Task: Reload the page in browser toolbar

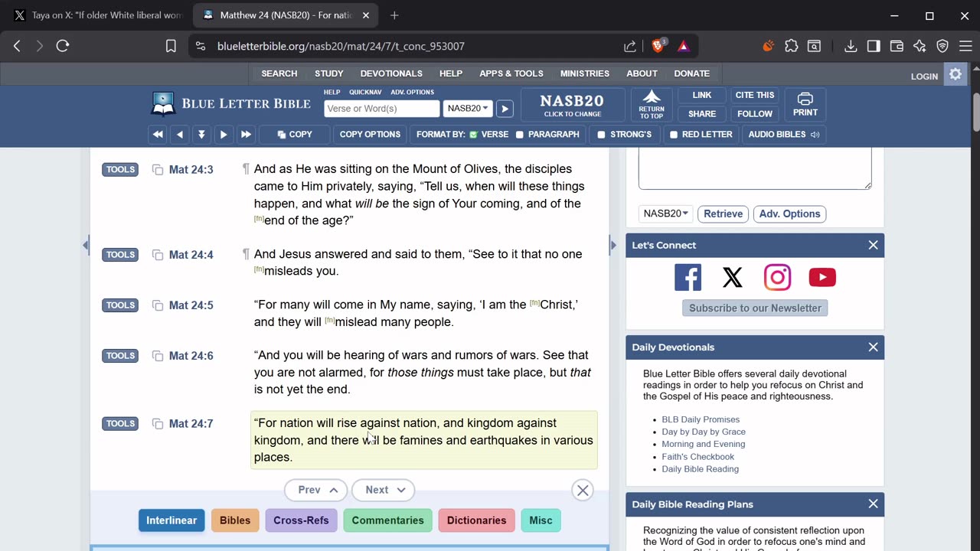Action: coord(63,46)
